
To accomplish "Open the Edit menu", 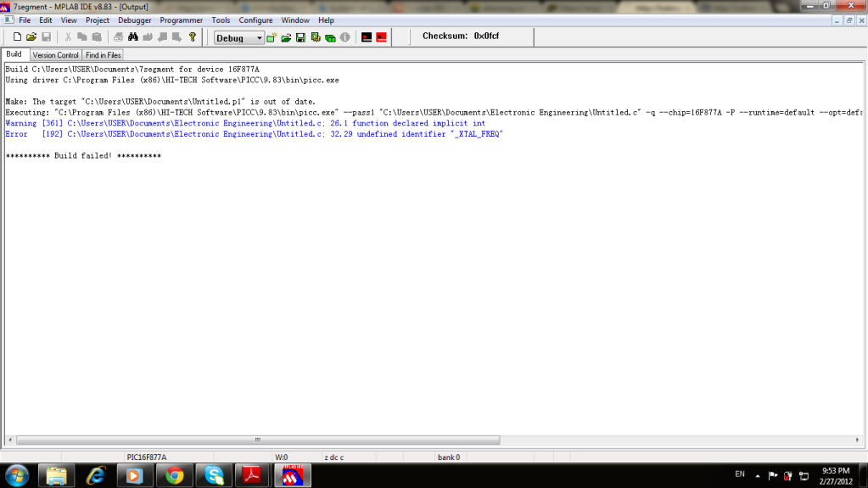I will (45, 20).
